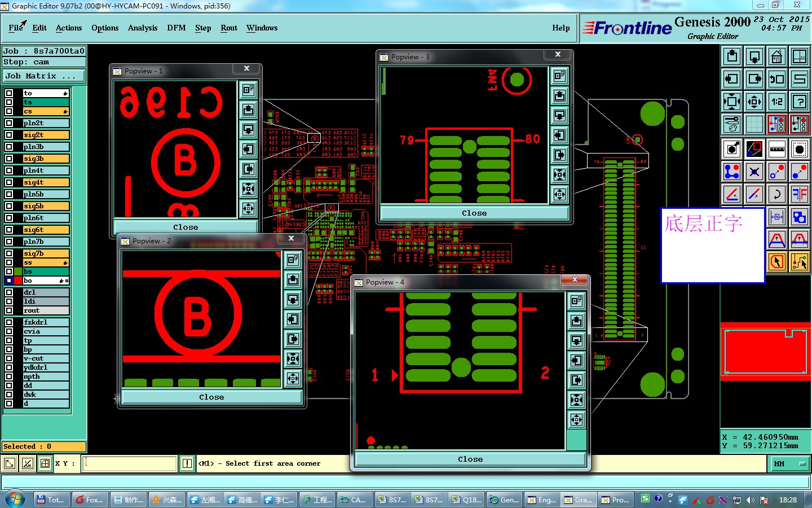The height and width of the screenshot is (508, 812).
Task: Click Popview 3 zoom-in icon
Action: pyautogui.click(x=559, y=194)
